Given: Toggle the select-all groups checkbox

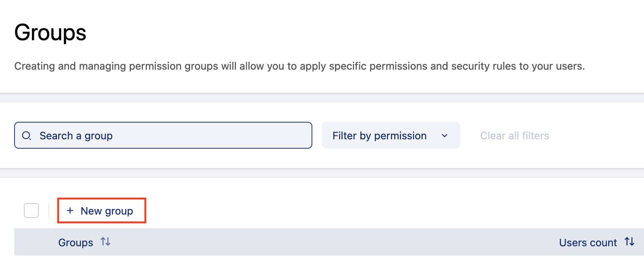Looking at the screenshot, I should [31, 210].
